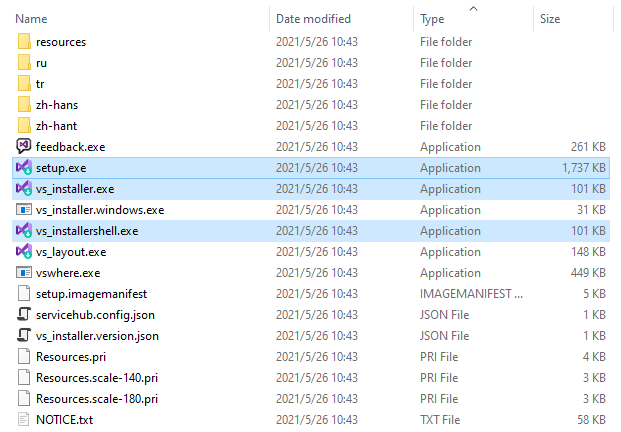Screen dimensions: 621x432
Task: Select the servicehub.config.json file name
Action: [95, 315]
